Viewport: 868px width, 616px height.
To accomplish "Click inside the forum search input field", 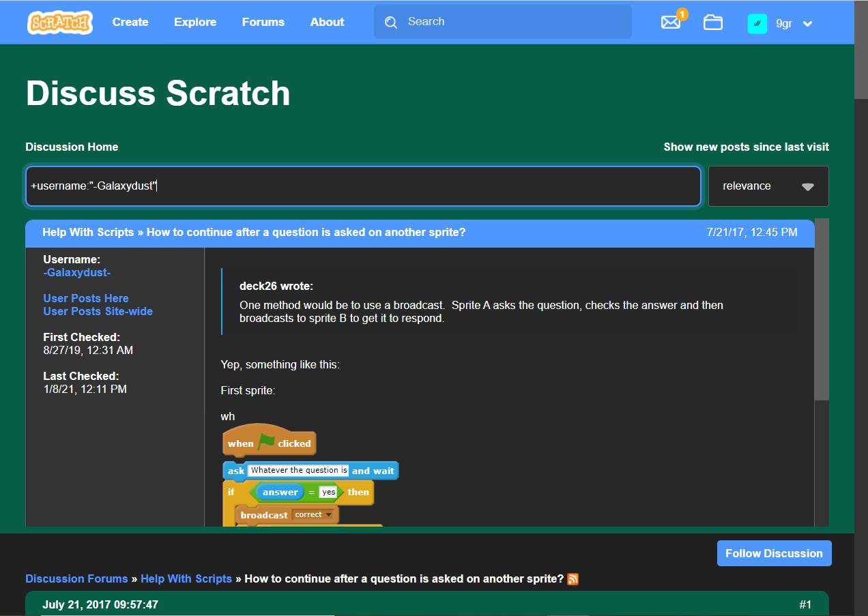I will click(362, 186).
